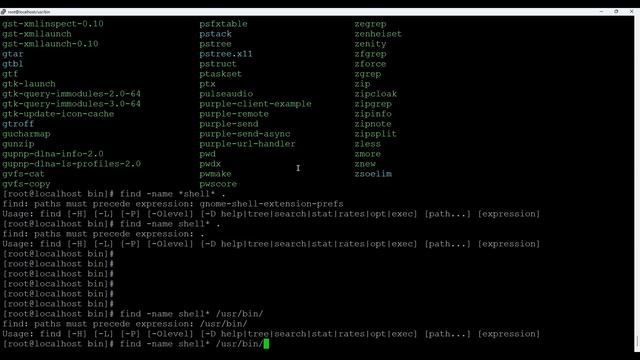The height and width of the screenshot is (360, 640).
Task: Click on 'pstree.x11' entry
Action: pyautogui.click(x=226, y=54)
